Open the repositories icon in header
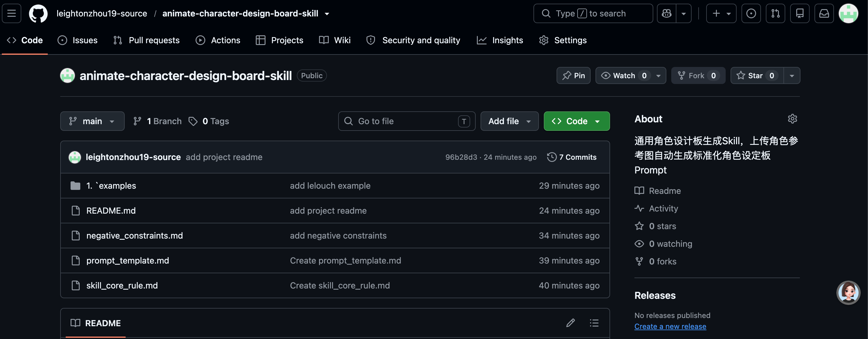 (800, 13)
